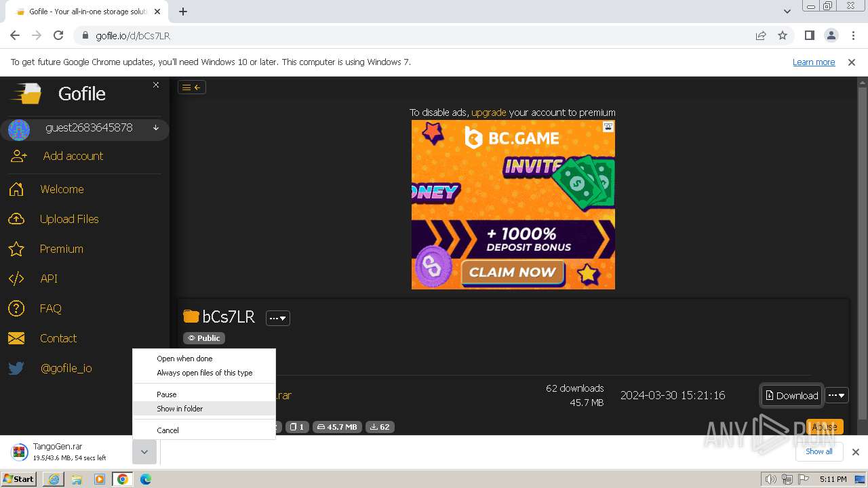Toggle the TangoGen.rar download chevron menu

pos(144,452)
